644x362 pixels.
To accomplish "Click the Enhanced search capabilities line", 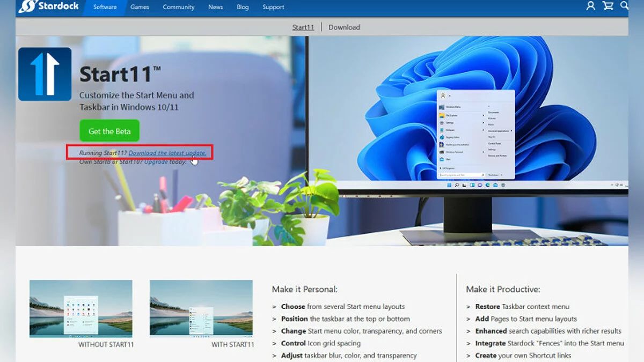I will (x=548, y=331).
